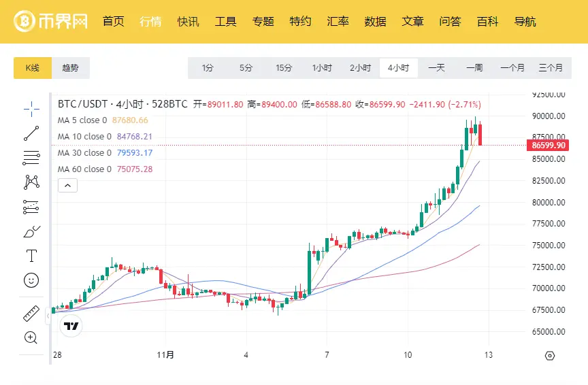The image size is (588, 385).
Task: Select the trend line drawing tool
Action: click(x=31, y=134)
